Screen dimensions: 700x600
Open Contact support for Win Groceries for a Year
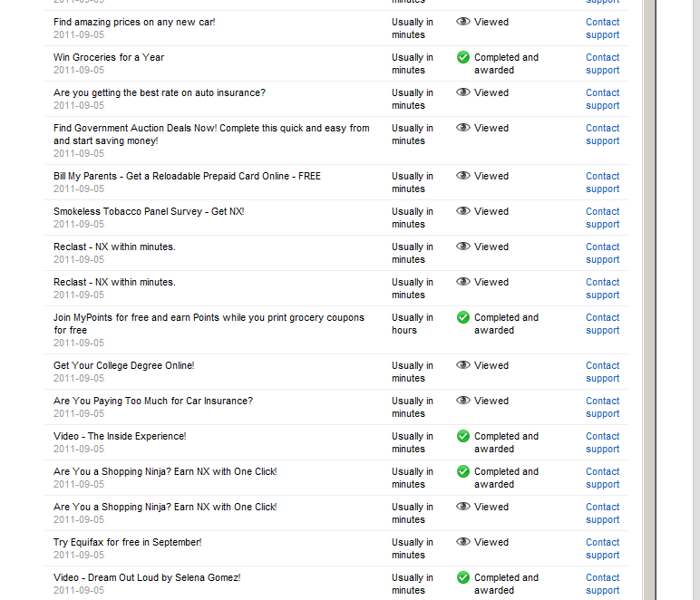coord(602,63)
